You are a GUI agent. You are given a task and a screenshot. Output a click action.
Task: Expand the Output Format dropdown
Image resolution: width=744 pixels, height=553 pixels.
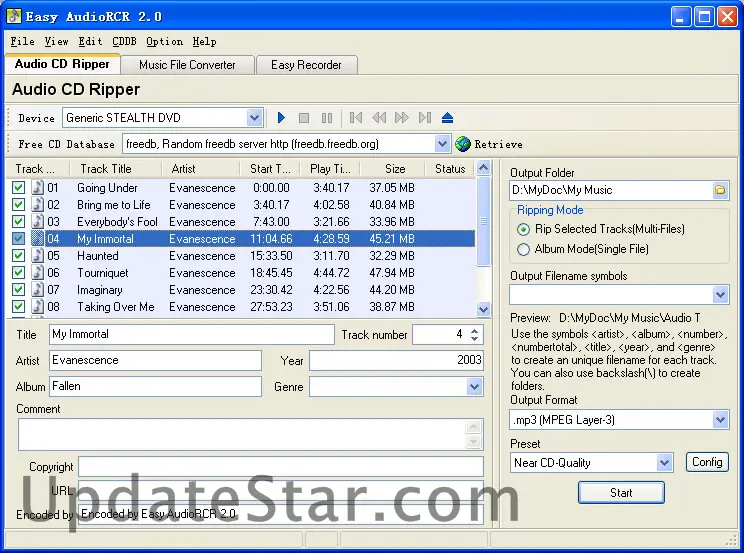(720, 421)
